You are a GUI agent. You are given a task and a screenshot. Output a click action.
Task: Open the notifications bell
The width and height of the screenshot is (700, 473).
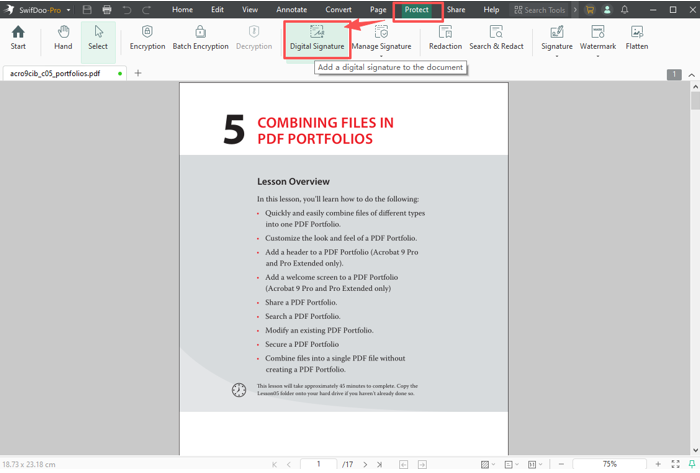click(625, 9)
